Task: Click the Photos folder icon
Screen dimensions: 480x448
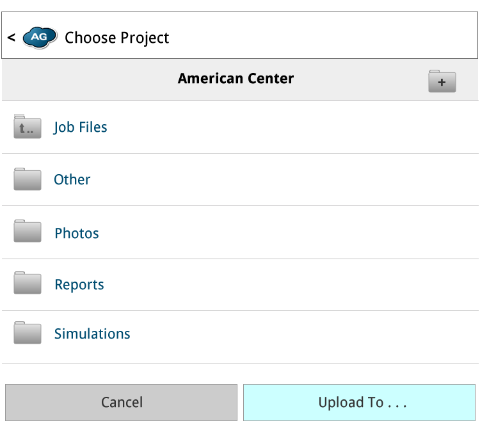Action: (28, 233)
